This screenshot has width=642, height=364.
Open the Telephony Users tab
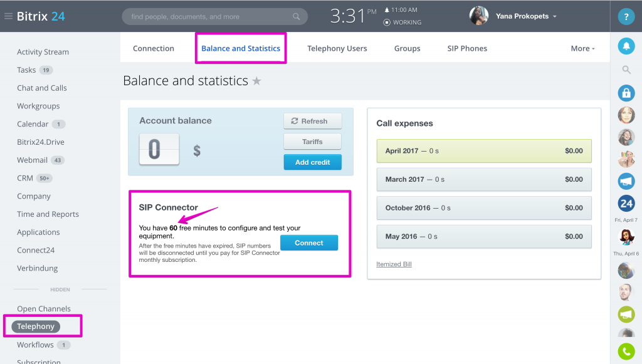click(337, 48)
